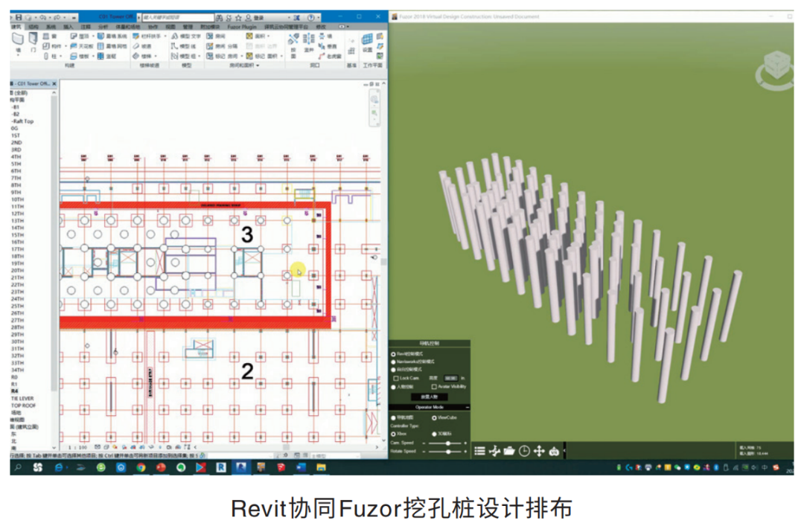Select the Dormer (老虎窗) opening tool
This screenshot has width=804, height=532.
[x=330, y=56]
